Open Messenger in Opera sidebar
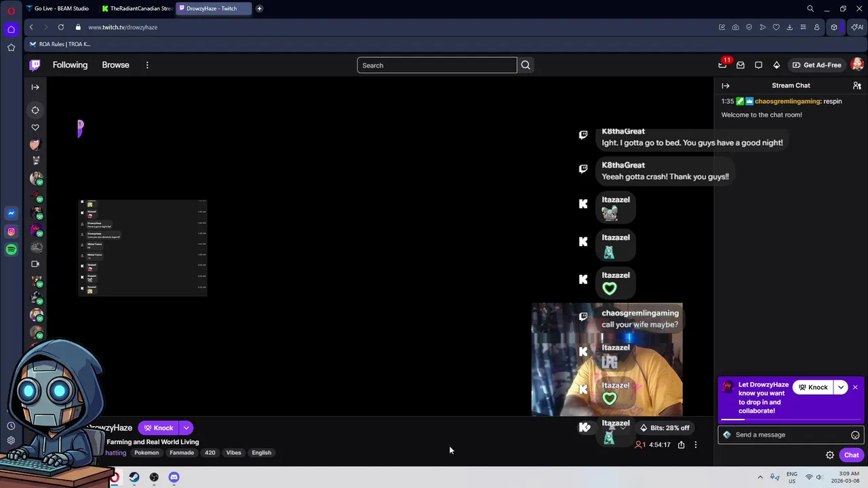 click(11, 213)
